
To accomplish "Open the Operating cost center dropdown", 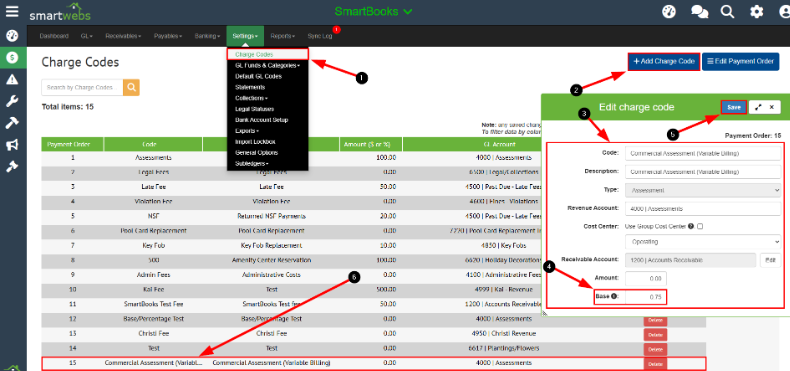I will pos(703,241).
